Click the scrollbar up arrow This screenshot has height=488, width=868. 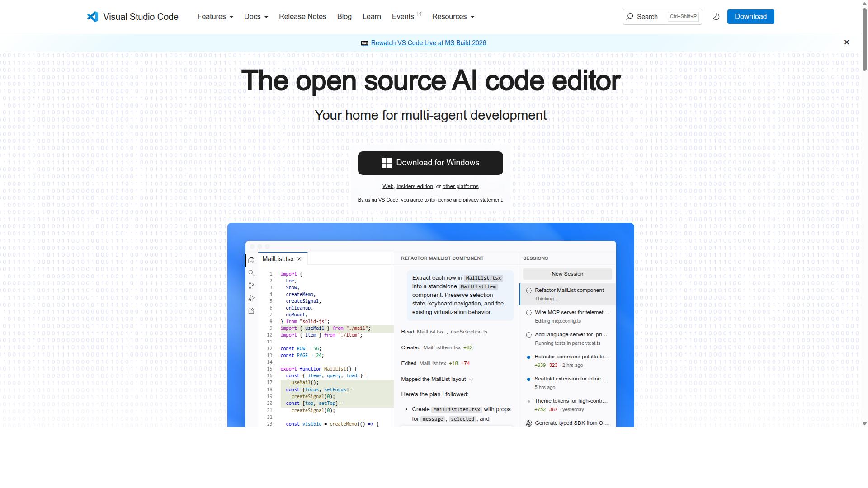[x=864, y=3]
